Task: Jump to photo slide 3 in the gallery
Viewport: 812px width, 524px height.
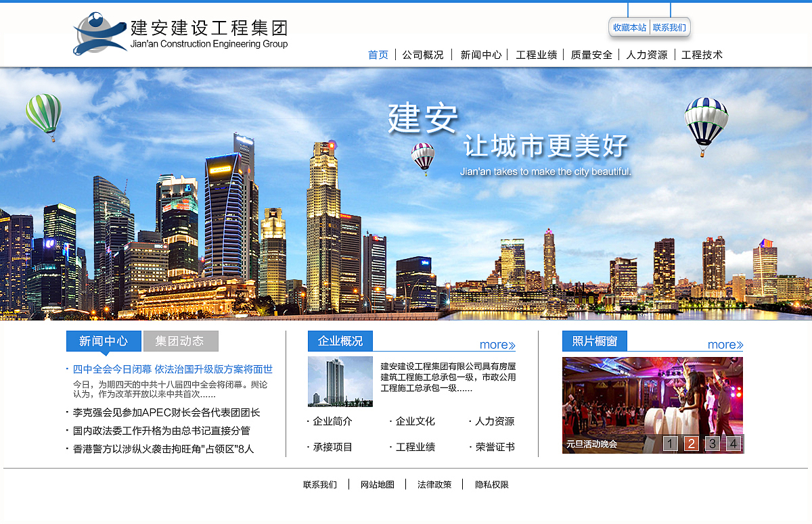Action: 713,444
